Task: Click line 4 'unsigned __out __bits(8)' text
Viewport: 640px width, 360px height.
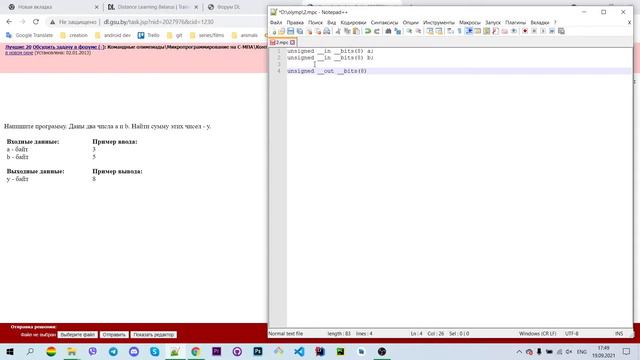Action: (327, 71)
